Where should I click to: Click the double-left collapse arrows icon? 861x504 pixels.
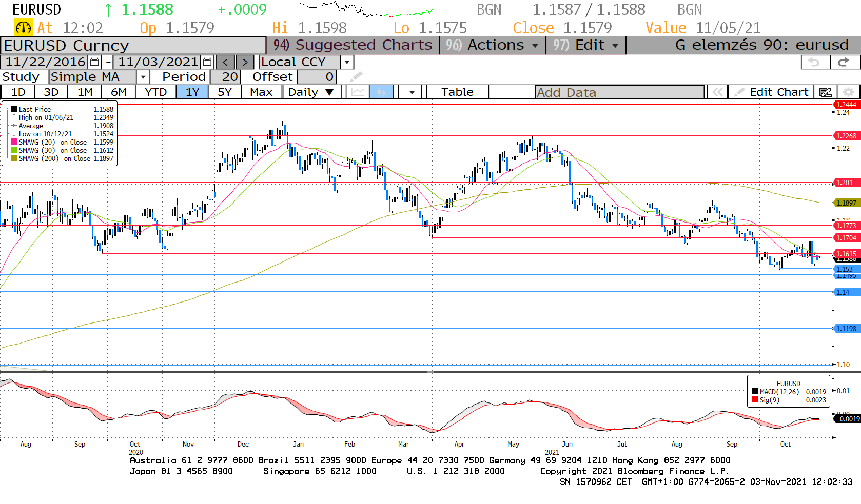717,92
